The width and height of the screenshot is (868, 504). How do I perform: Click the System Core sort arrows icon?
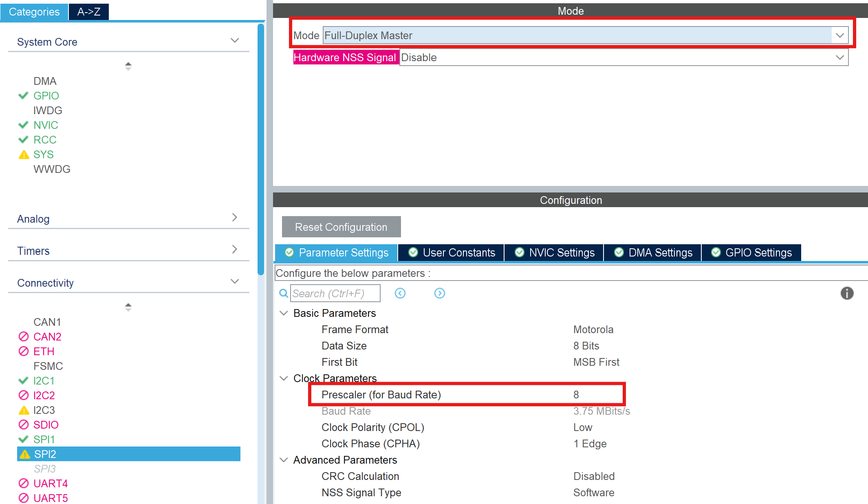point(128,66)
